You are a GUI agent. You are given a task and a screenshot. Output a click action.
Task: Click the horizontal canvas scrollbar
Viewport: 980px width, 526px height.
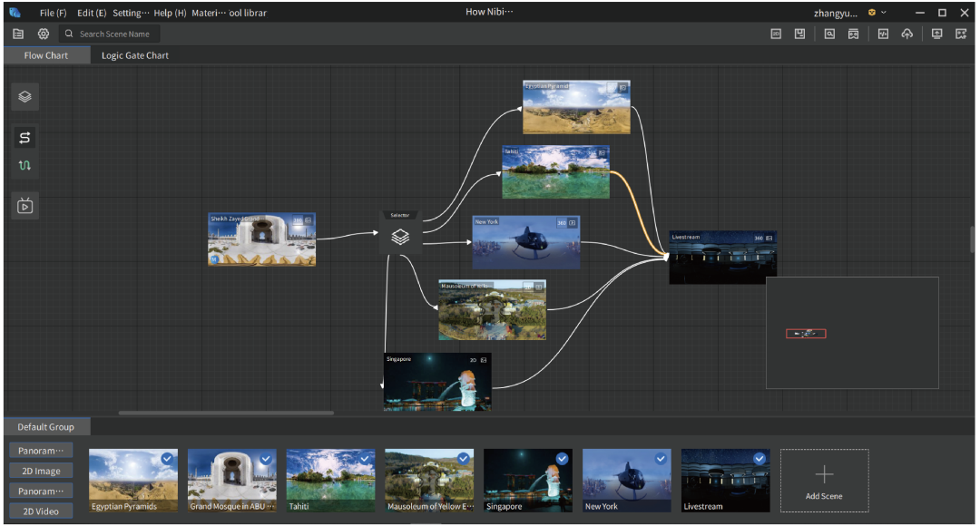pyautogui.click(x=226, y=413)
